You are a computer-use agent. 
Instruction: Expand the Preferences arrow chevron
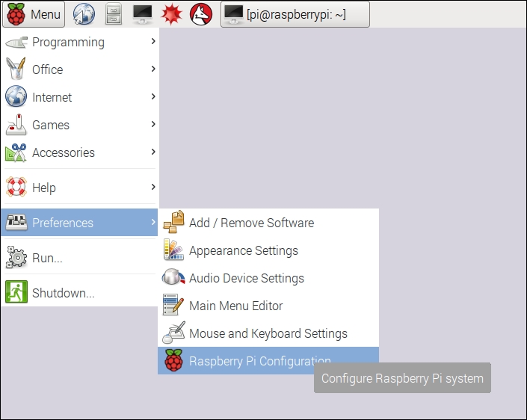(153, 222)
